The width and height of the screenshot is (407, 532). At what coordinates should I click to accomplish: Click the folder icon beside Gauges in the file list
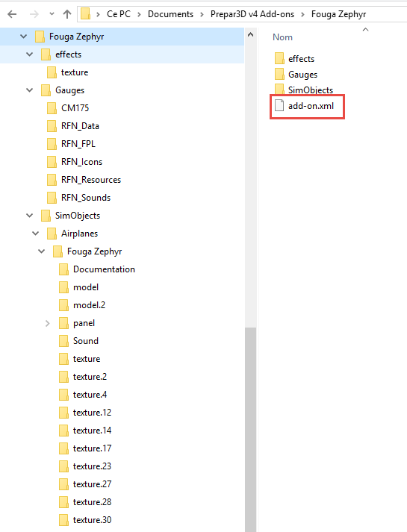(279, 74)
